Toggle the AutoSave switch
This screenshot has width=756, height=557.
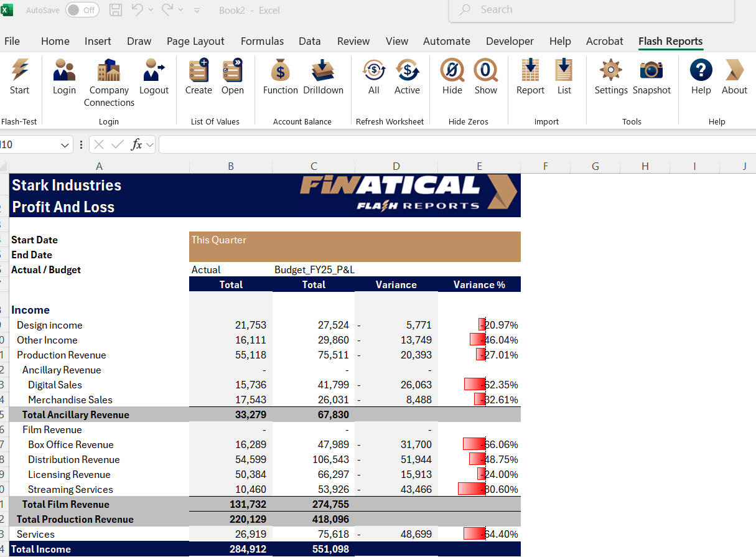pyautogui.click(x=82, y=10)
